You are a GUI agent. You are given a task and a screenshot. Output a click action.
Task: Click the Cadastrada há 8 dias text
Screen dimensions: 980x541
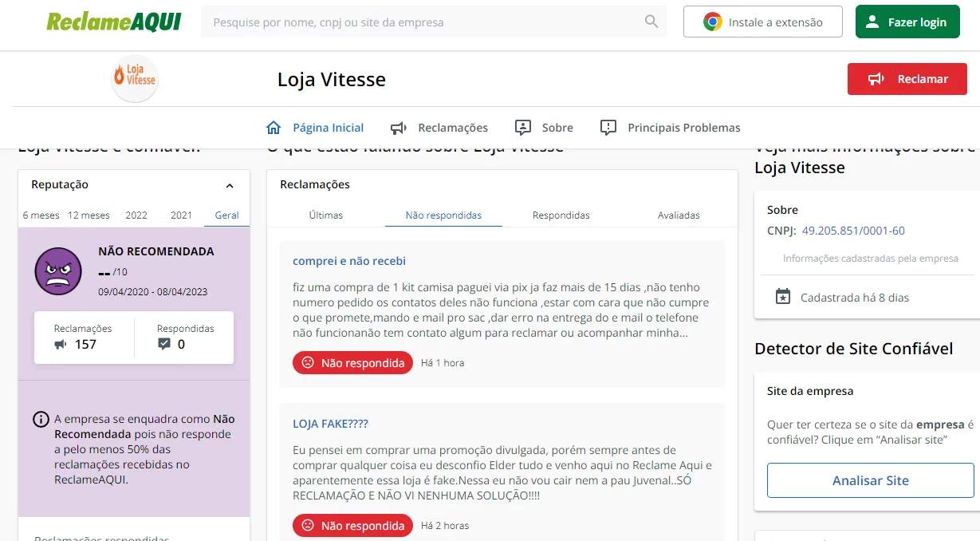coord(855,298)
